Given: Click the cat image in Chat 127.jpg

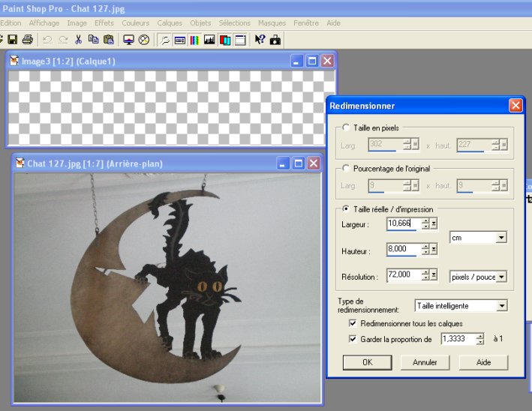Looking at the screenshot, I should pyautogui.click(x=167, y=288).
